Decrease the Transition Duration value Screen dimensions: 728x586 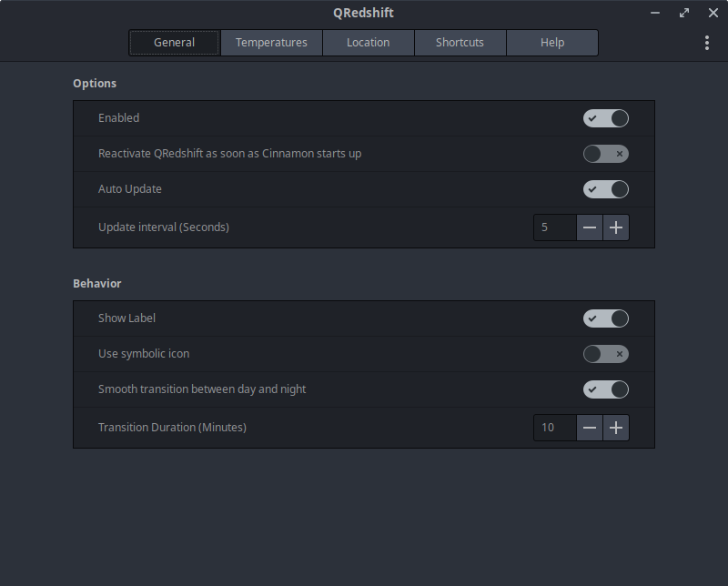[590, 428]
